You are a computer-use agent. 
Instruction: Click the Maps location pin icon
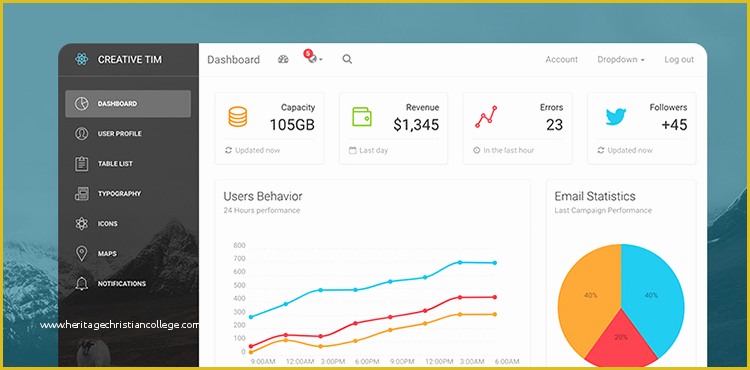[82, 254]
